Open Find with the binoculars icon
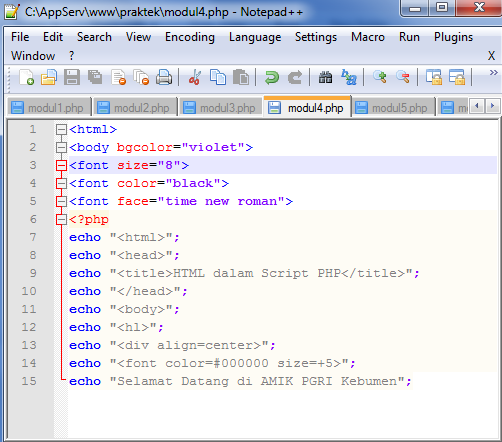Screen dimensions: 502x442 [x=325, y=77]
